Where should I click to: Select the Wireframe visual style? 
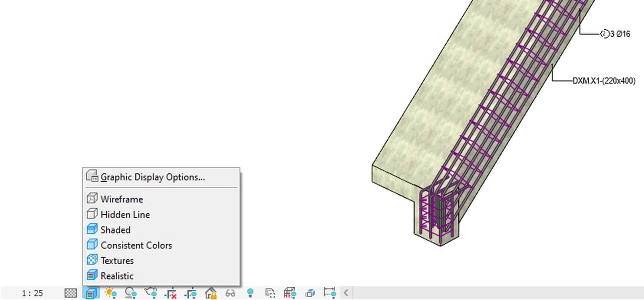[161, 199]
